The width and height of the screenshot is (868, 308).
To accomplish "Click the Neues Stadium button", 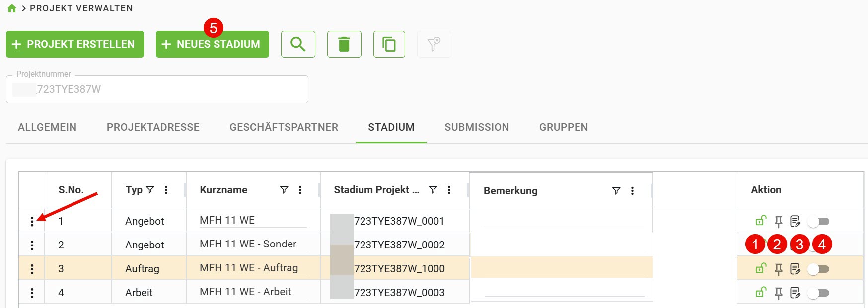I will (213, 44).
